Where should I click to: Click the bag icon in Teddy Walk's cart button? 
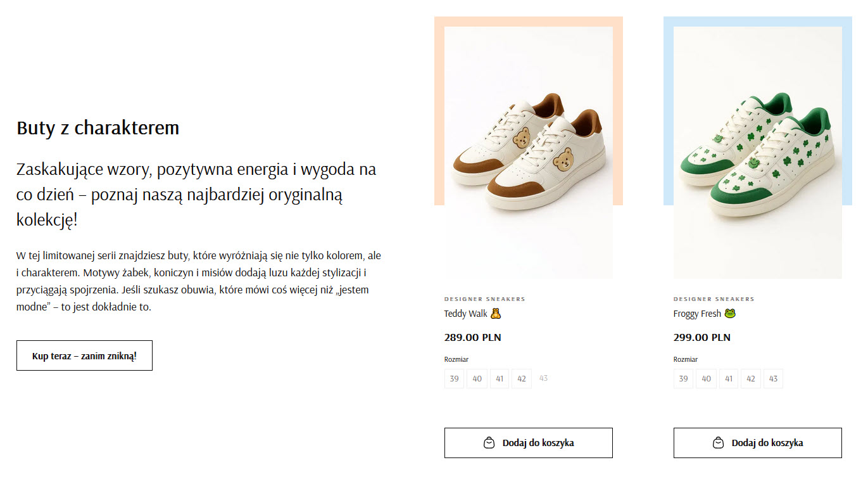pos(488,442)
